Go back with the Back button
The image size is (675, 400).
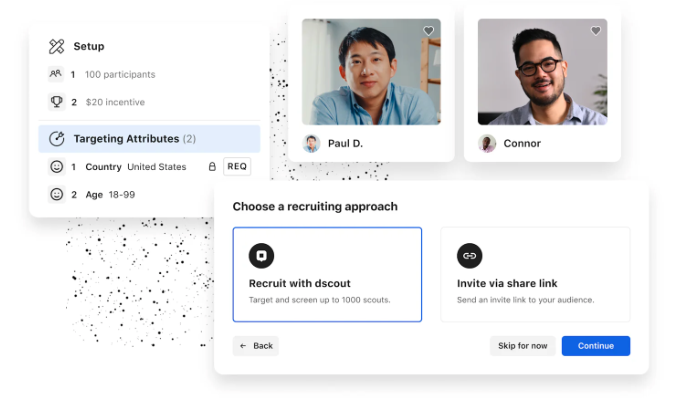[x=256, y=346]
